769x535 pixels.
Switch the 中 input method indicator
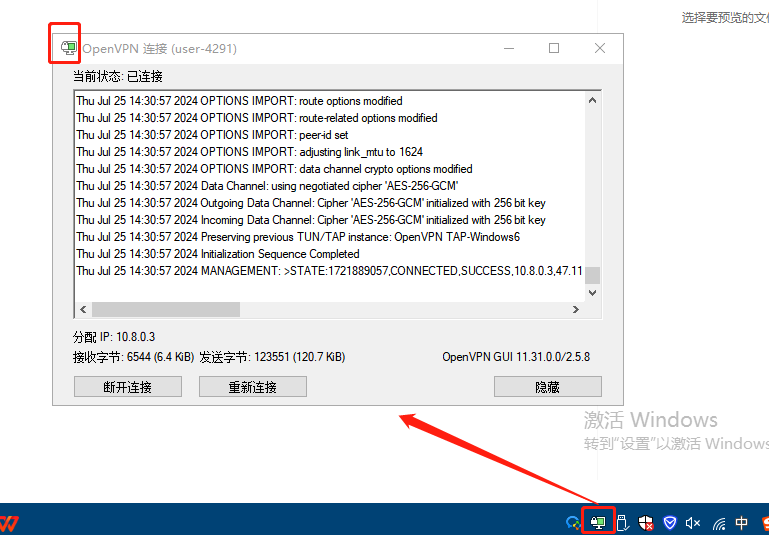(x=742, y=523)
